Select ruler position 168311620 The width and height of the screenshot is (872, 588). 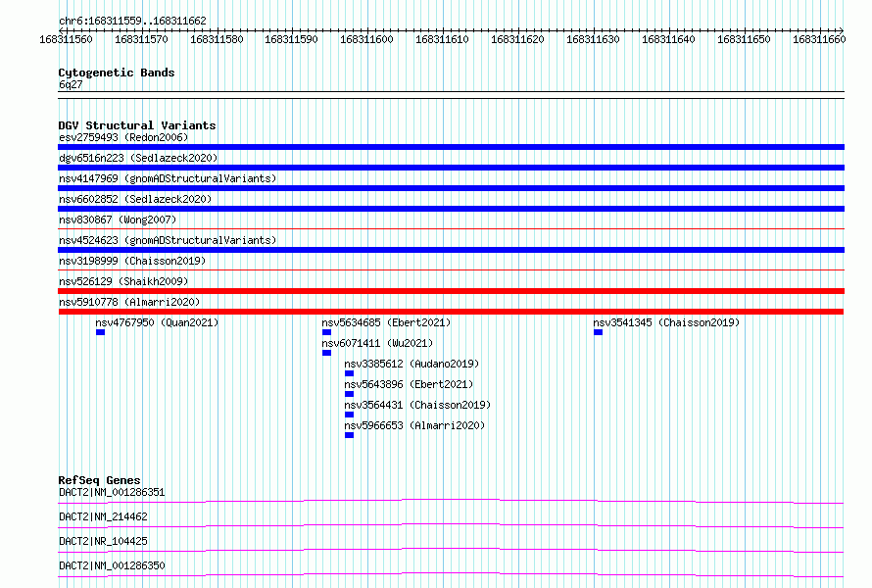pos(517,39)
